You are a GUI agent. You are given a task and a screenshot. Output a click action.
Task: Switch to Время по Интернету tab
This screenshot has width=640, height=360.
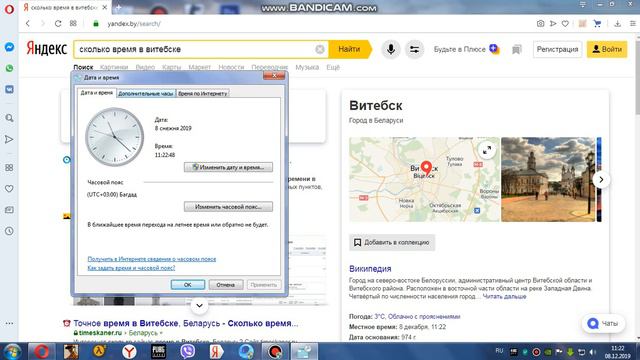tap(202, 93)
